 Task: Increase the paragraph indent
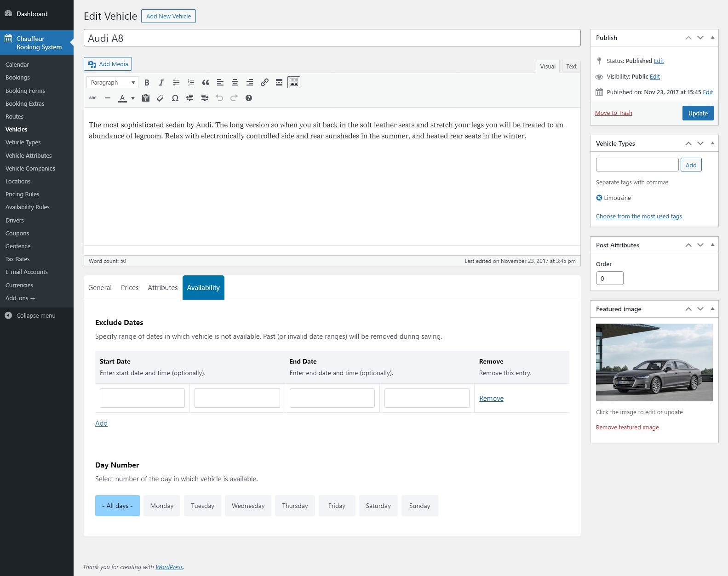205,98
